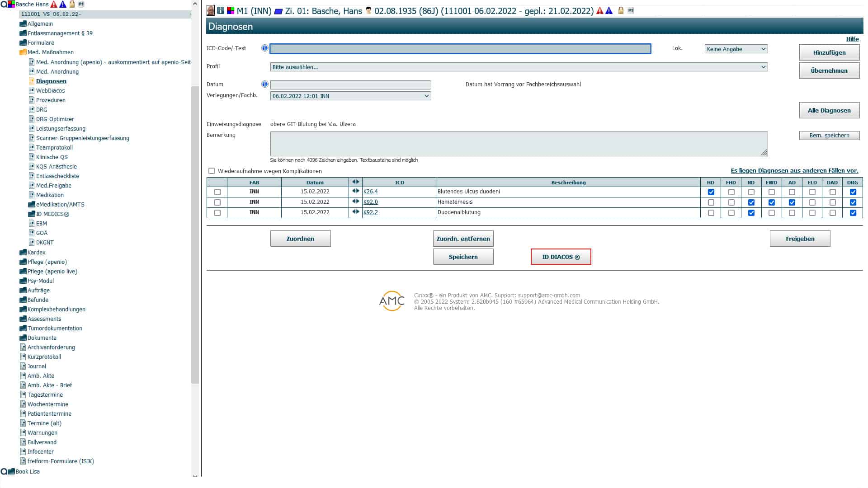
Task: Uncheck HD checkbox for Blutendes Ulcus duodeni
Action: click(x=711, y=192)
